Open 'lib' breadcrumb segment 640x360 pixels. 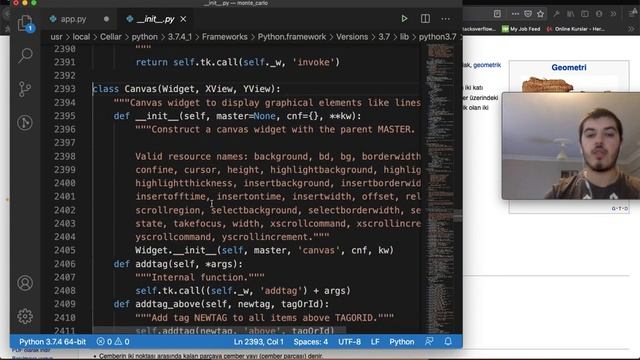click(x=404, y=37)
